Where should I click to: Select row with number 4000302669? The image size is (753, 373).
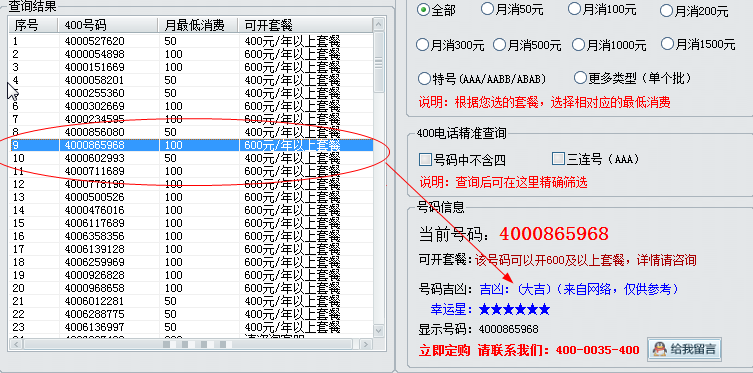click(x=191, y=106)
